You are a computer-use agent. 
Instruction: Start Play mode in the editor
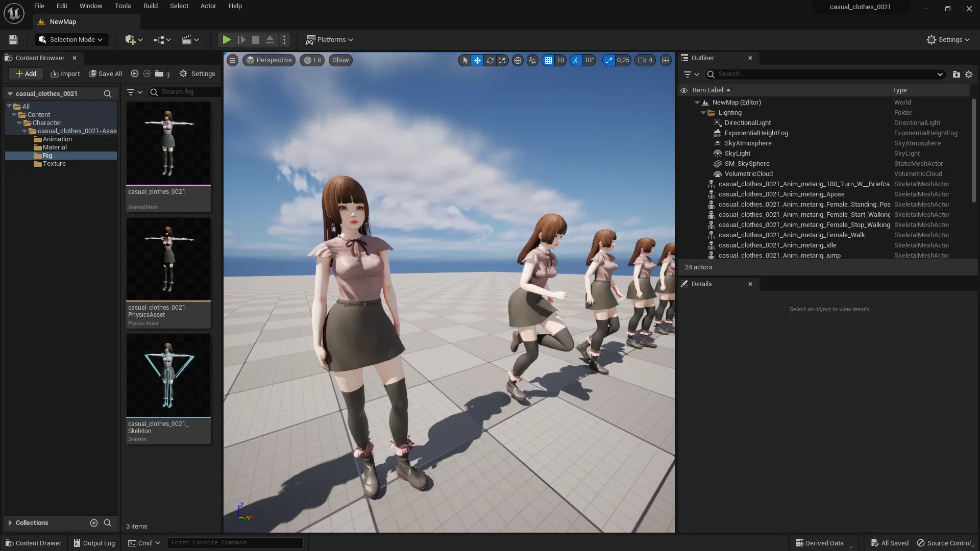coord(227,40)
